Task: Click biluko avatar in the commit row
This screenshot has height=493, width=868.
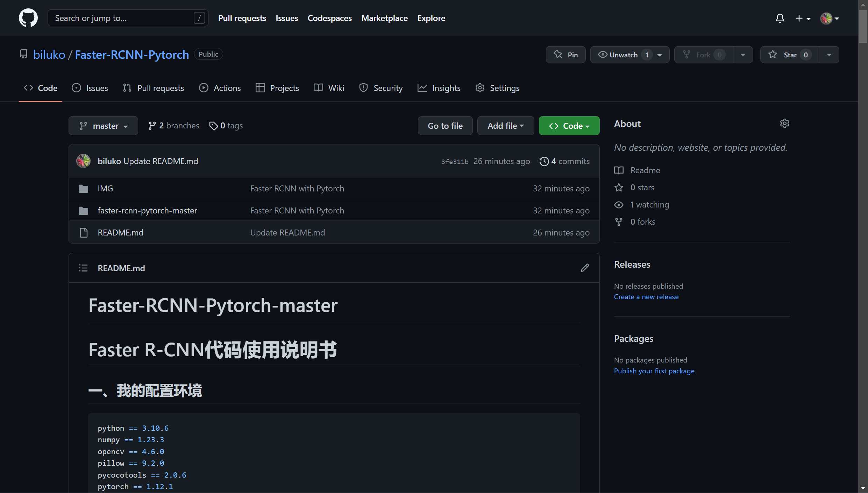Action: point(83,161)
